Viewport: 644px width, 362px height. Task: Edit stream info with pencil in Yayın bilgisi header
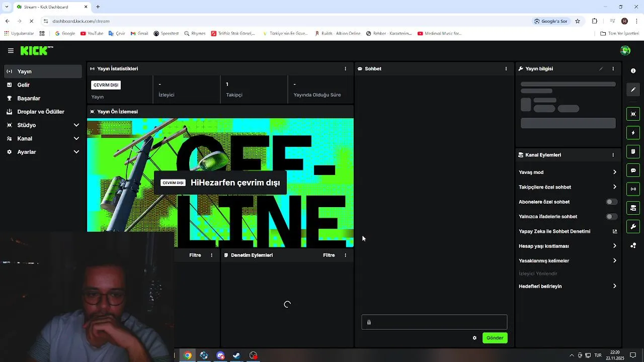point(601,68)
